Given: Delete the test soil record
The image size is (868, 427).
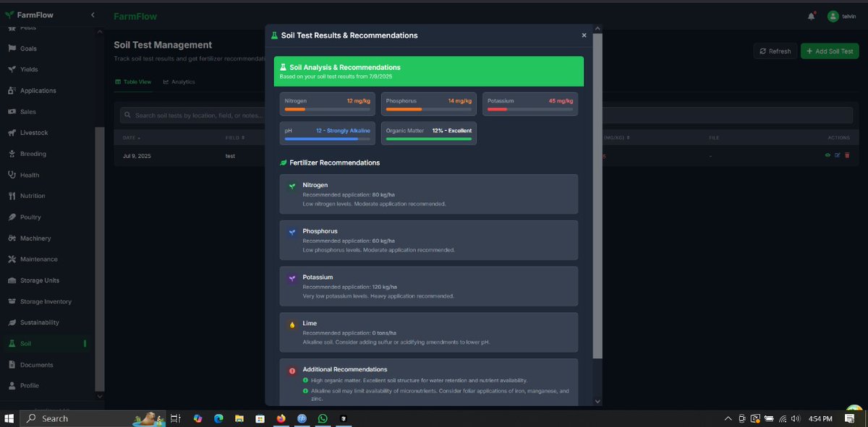Looking at the screenshot, I should [x=847, y=155].
